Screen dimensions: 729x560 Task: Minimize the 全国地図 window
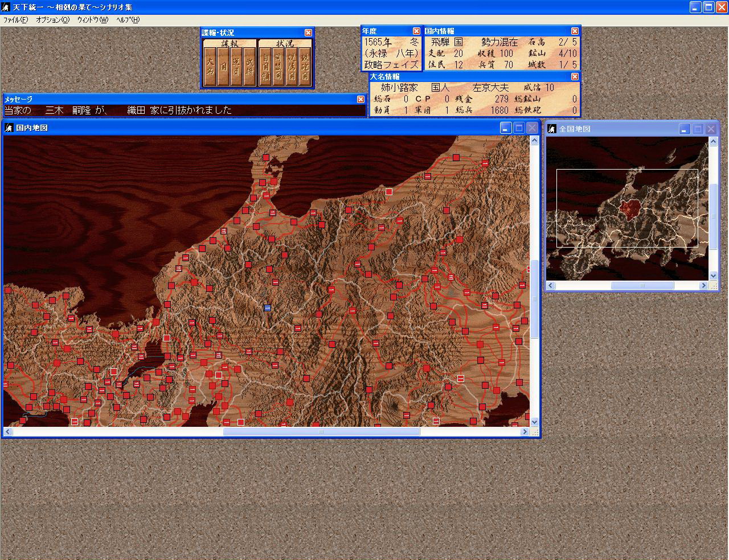[x=685, y=129]
